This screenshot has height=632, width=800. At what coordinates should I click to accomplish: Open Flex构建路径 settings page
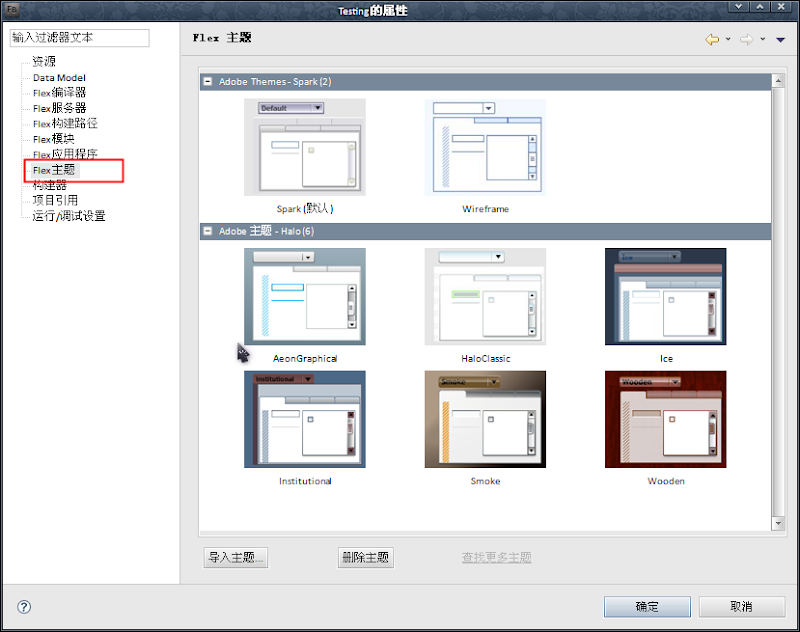pyautogui.click(x=65, y=123)
